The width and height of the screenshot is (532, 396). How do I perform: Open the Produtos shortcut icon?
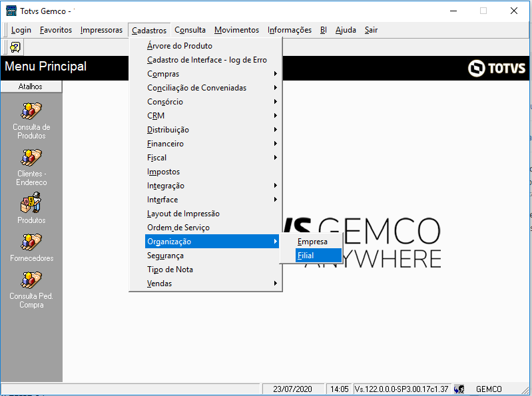[x=31, y=203]
